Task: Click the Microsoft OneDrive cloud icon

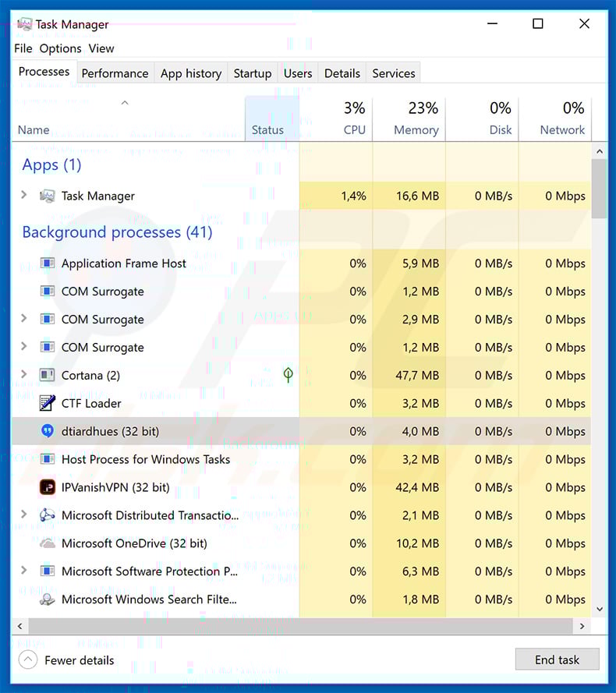Action: coord(48,543)
